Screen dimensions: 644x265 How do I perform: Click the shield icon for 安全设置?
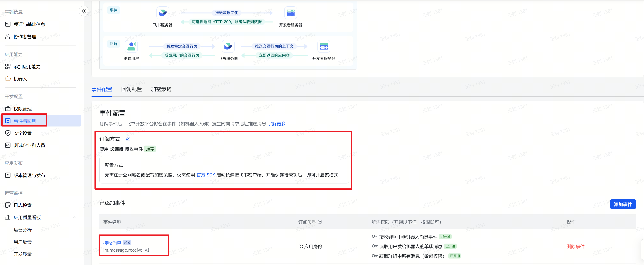tap(8, 133)
